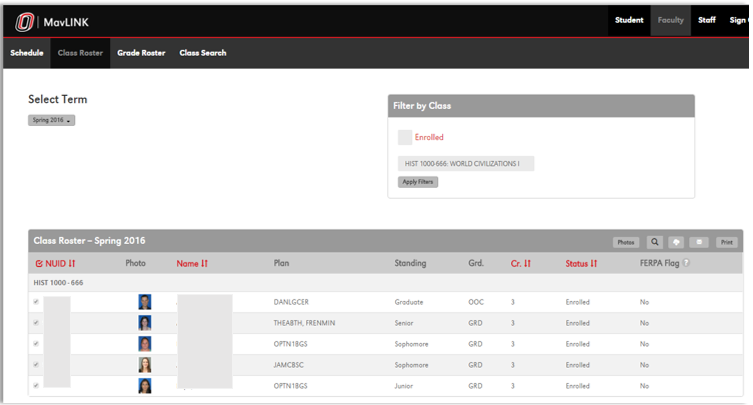Click the Apply Filters button

point(417,182)
